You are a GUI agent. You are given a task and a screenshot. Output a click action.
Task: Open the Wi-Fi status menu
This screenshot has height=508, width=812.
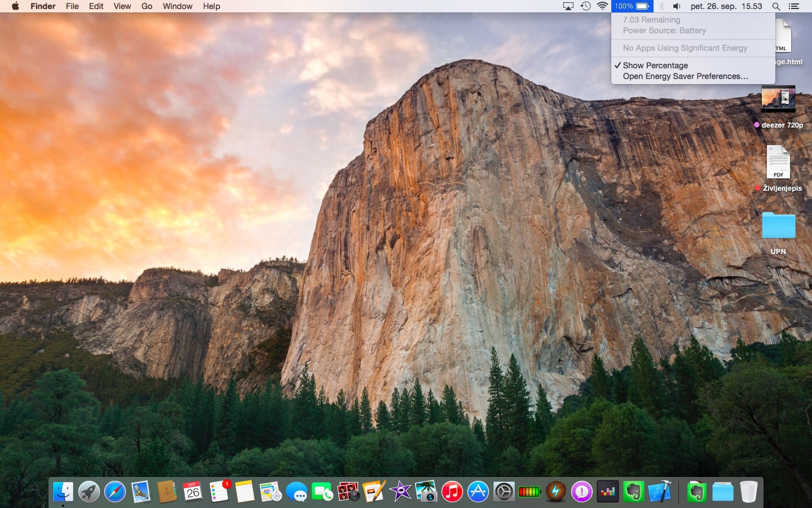[x=603, y=6]
